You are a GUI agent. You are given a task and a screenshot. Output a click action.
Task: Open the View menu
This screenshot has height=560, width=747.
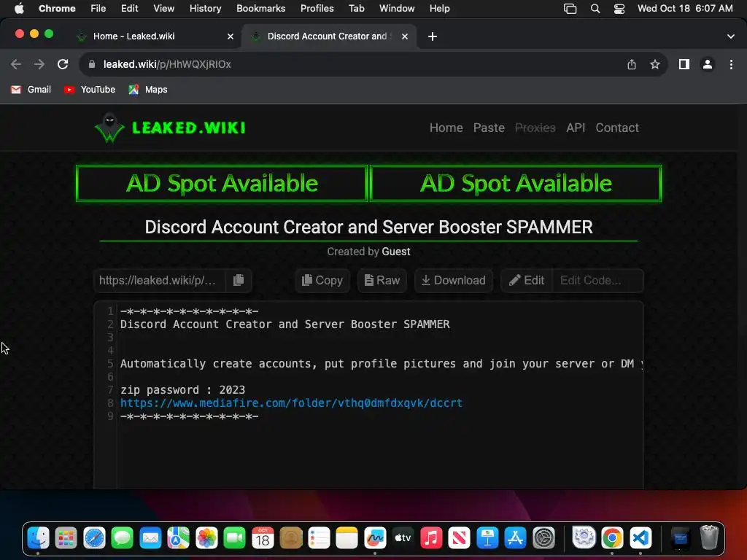pos(164,9)
